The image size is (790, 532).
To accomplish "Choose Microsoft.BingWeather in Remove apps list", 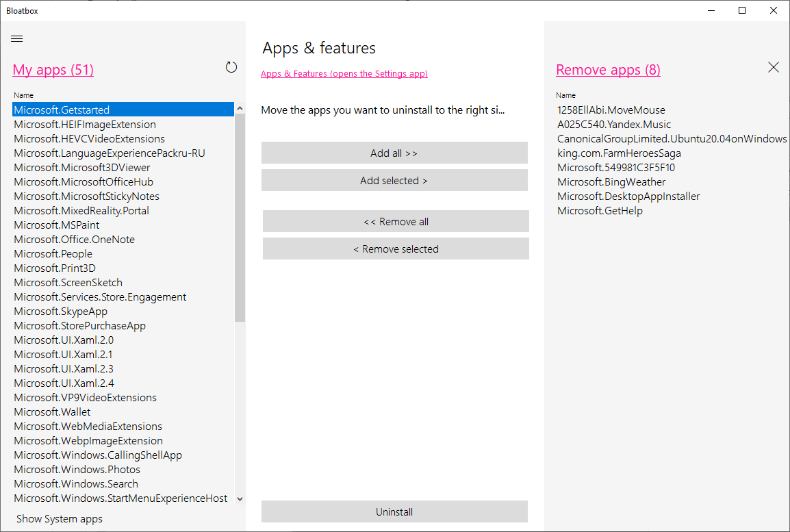I will tap(611, 182).
